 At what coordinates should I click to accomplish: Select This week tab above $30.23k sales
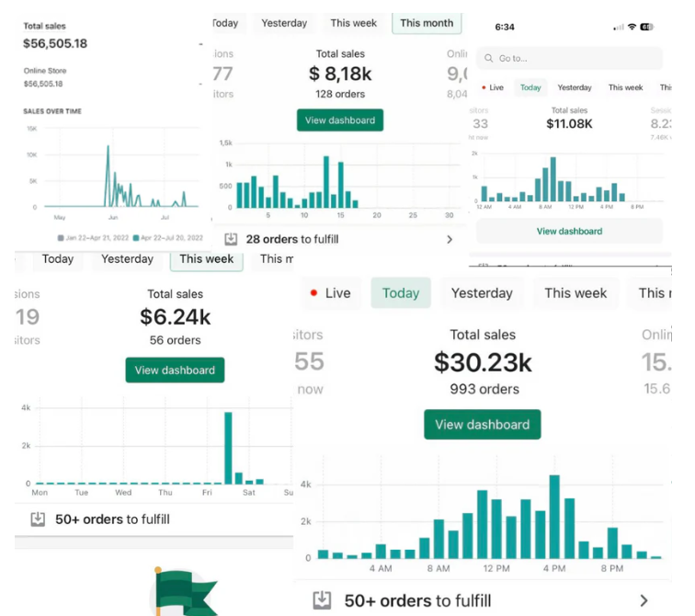click(x=575, y=293)
